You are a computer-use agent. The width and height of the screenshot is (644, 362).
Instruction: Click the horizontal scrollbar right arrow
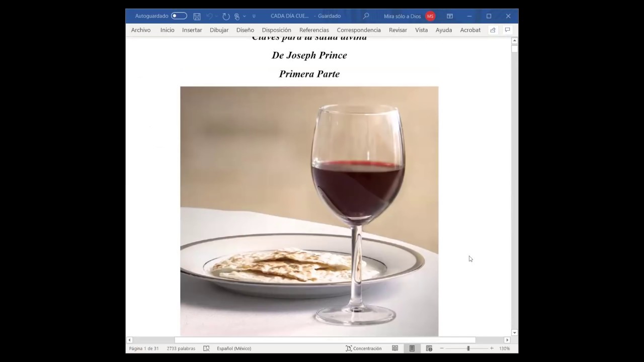click(507, 340)
